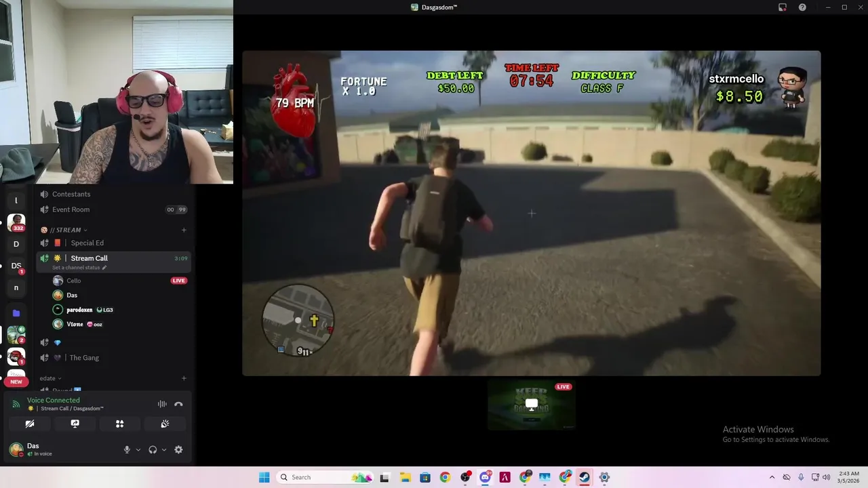868x488 pixels.
Task: Join the Contestants voice channel
Action: [114, 195]
